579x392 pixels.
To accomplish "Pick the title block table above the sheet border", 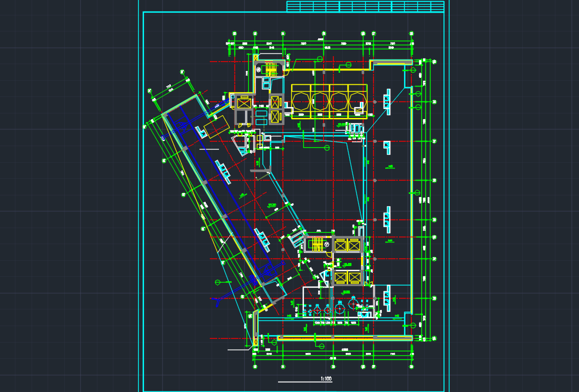I will (x=366, y=6).
